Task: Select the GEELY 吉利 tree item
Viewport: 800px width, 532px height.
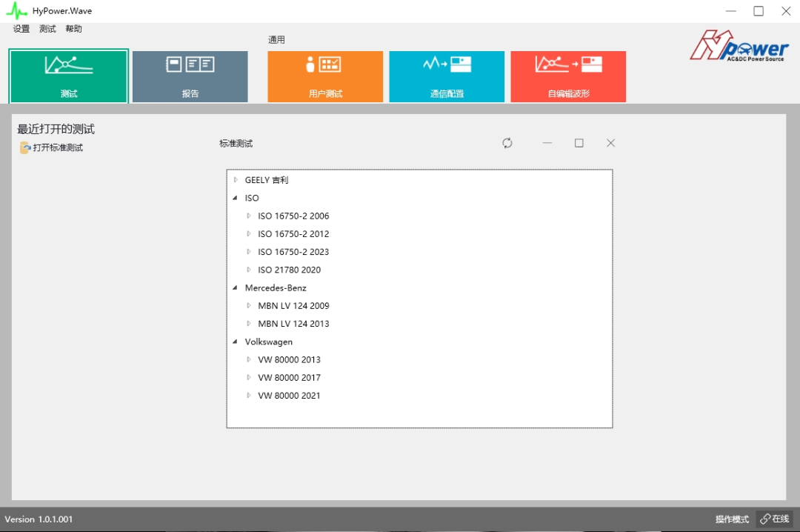Action: point(267,180)
